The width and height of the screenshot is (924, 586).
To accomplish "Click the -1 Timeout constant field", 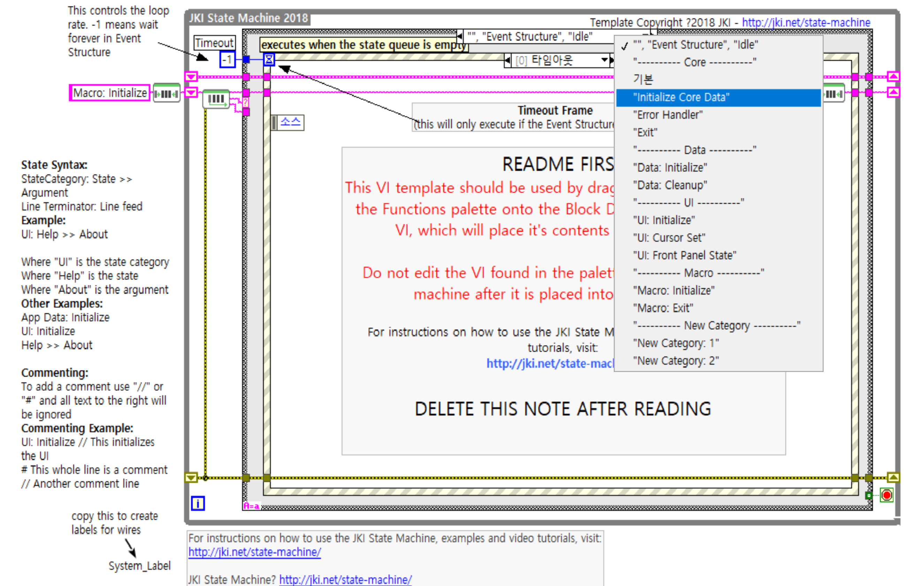I will [228, 60].
